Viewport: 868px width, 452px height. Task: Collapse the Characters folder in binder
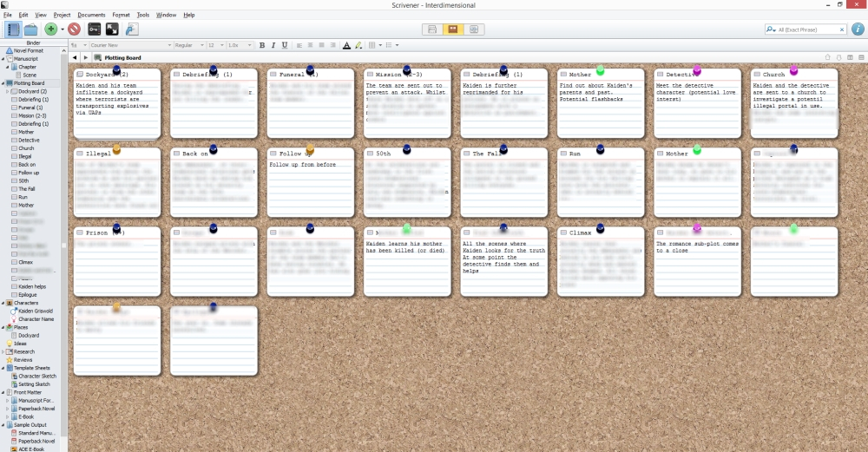point(3,303)
